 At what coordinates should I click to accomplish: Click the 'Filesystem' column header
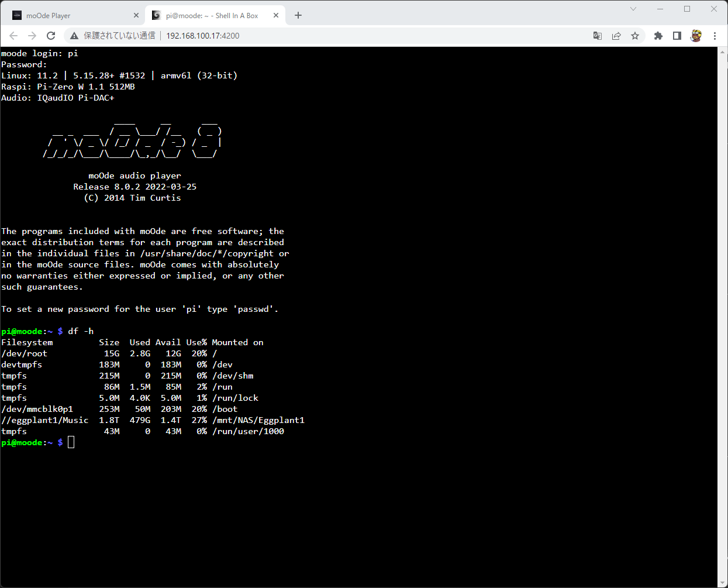pyautogui.click(x=27, y=342)
